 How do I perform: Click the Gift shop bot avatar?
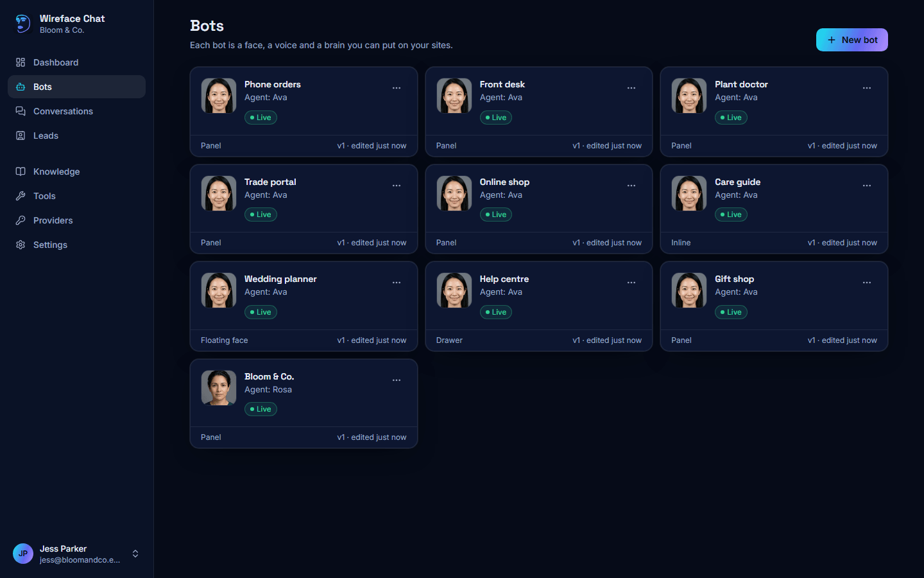pyautogui.click(x=689, y=290)
